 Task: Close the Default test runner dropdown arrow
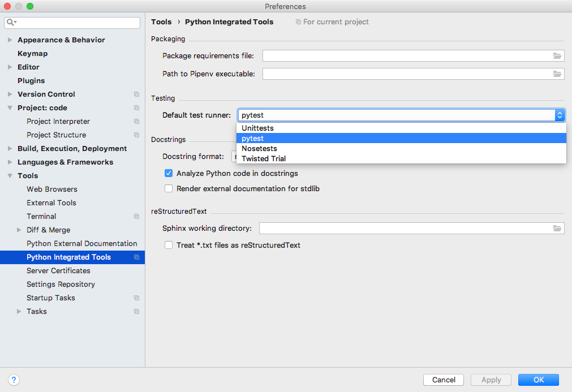pos(560,115)
